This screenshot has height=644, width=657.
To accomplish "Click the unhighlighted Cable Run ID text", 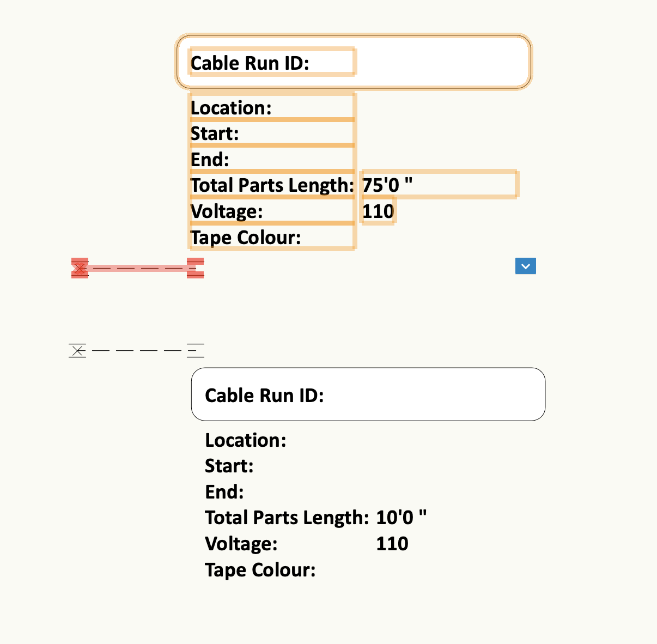I will [x=264, y=395].
